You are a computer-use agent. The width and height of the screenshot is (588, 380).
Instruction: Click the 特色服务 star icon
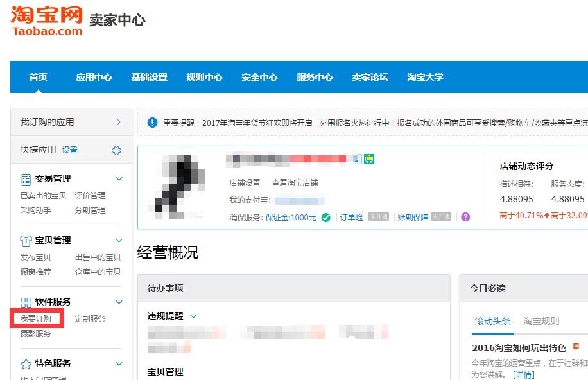(26, 363)
